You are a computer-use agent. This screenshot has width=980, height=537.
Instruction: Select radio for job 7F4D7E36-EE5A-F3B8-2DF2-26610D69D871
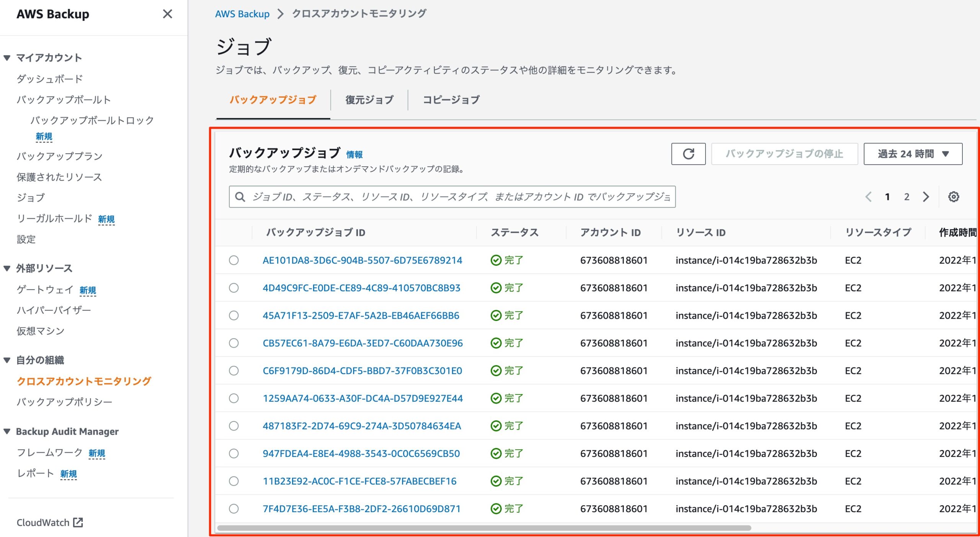tap(234, 509)
